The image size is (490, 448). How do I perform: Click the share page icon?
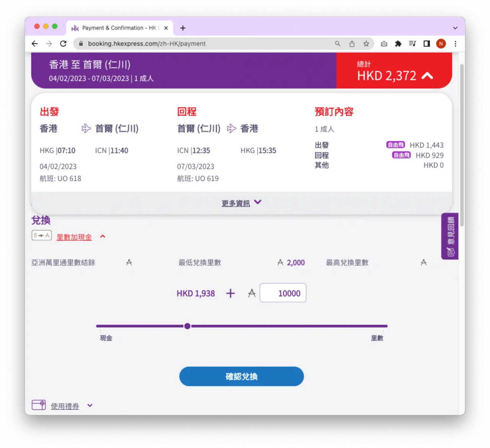(352, 44)
